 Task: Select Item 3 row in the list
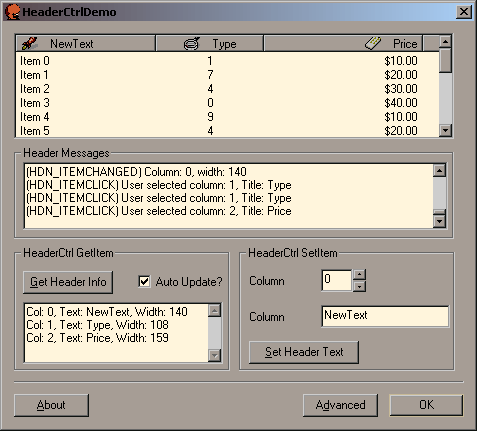click(227, 103)
